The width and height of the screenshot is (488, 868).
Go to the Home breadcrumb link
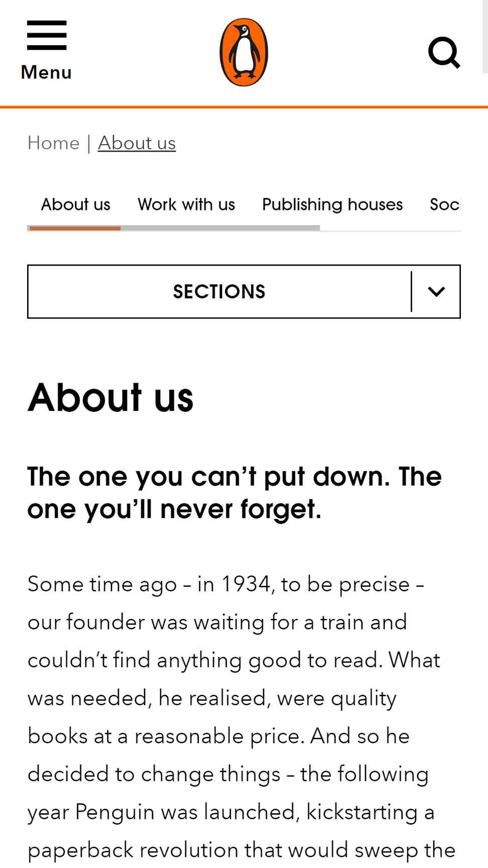(x=53, y=143)
